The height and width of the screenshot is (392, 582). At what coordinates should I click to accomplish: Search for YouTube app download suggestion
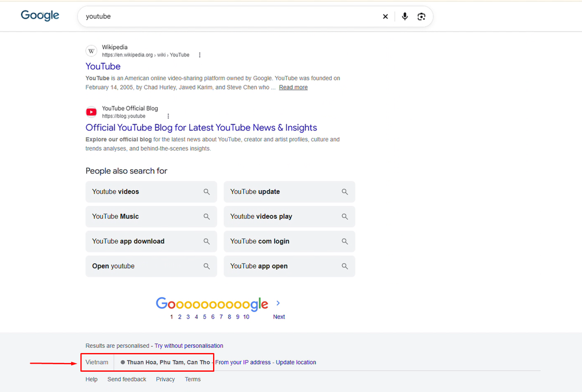(x=151, y=241)
